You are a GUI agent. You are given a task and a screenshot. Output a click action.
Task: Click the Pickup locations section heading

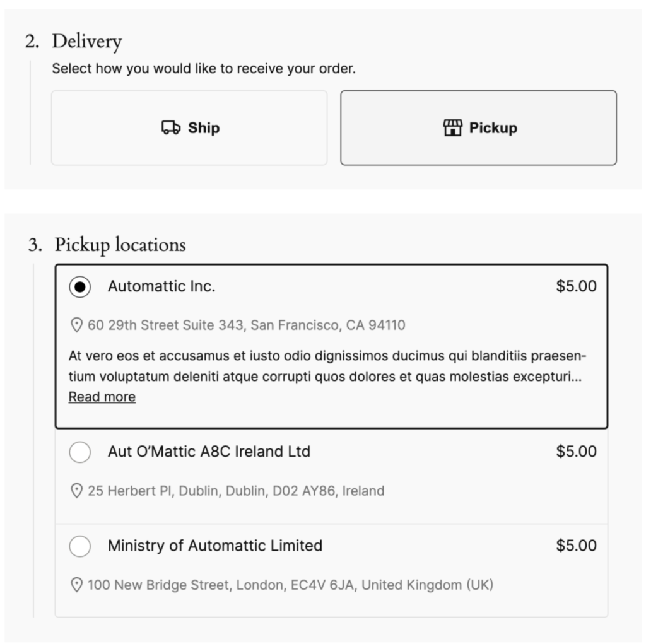coord(120,245)
